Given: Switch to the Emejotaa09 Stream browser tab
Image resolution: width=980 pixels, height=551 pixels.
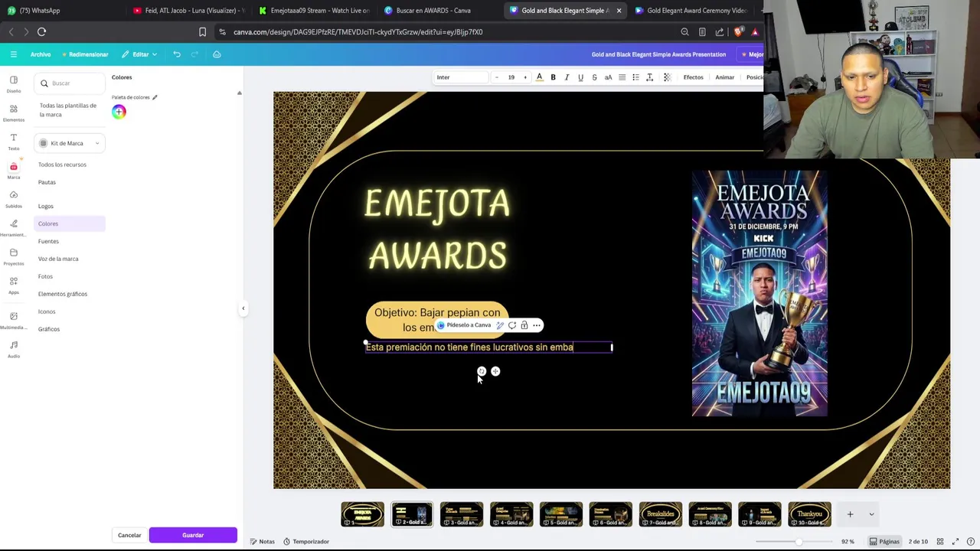Looking at the screenshot, I should click(314, 11).
